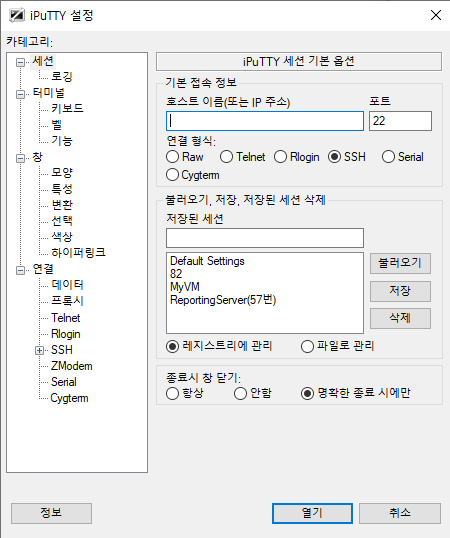Select Serial connection type
Screen dimensions: 450x538
(403, 157)
